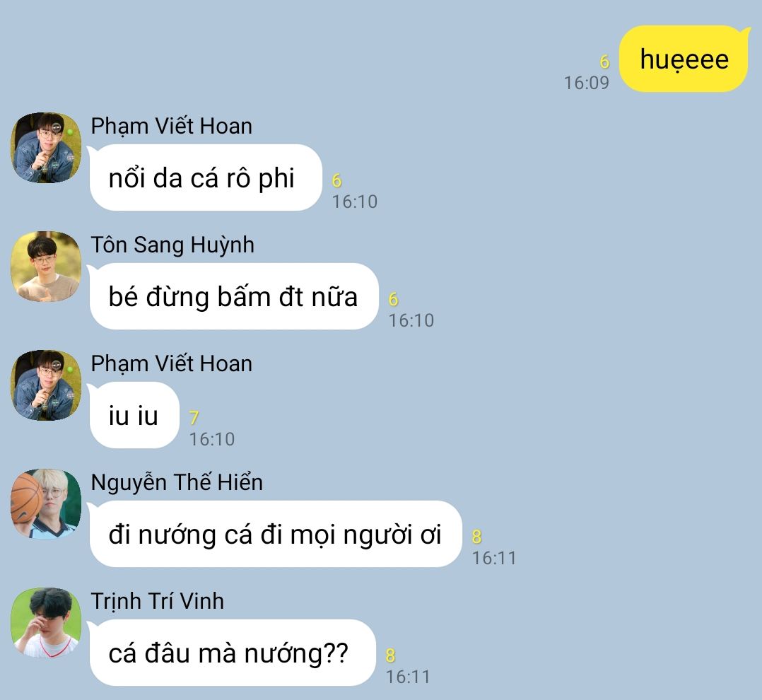762x700 pixels.
Task: Tap unread count 6 beside 'bé đừng bấm đt nữa'
Action: pyautogui.click(x=394, y=299)
